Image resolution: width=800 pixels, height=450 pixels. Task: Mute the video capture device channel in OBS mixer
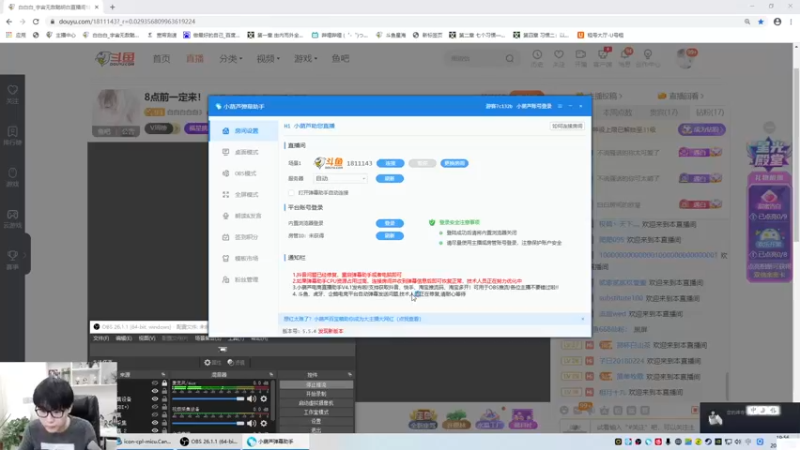(252, 423)
